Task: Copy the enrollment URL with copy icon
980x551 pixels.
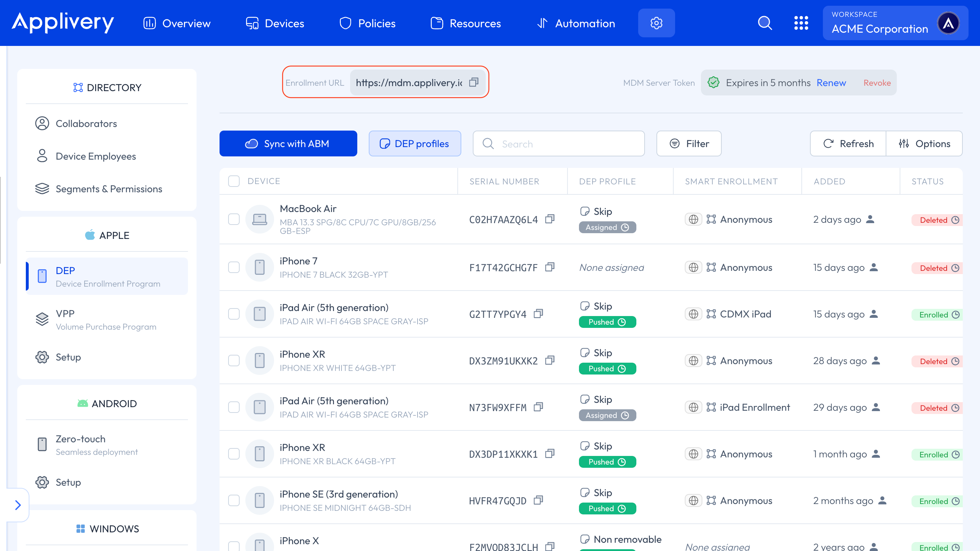Action: [x=473, y=82]
